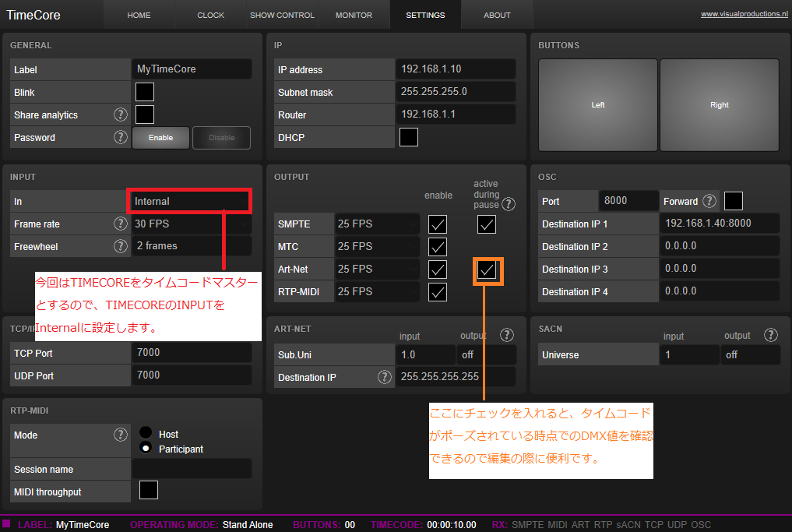Trigger the Right button

pos(720,105)
